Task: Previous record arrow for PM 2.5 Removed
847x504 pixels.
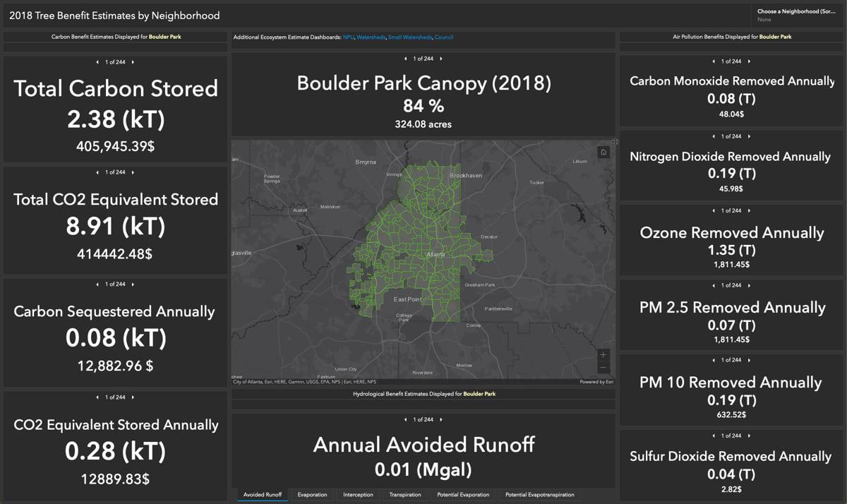Action: 715,286
